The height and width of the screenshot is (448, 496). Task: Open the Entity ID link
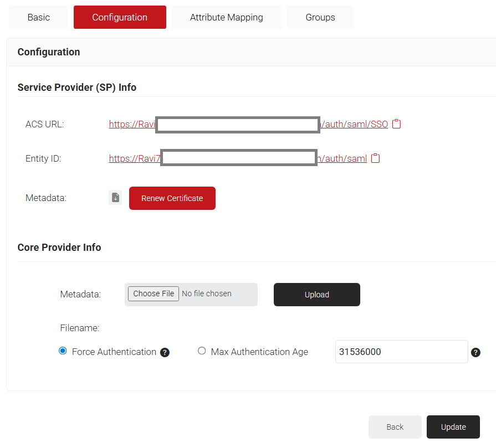pos(134,159)
